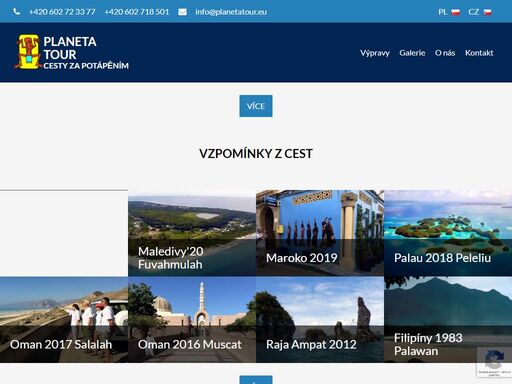Screen dimensions: 512x384
Task: Click the envelope email icon
Action: [182, 12]
